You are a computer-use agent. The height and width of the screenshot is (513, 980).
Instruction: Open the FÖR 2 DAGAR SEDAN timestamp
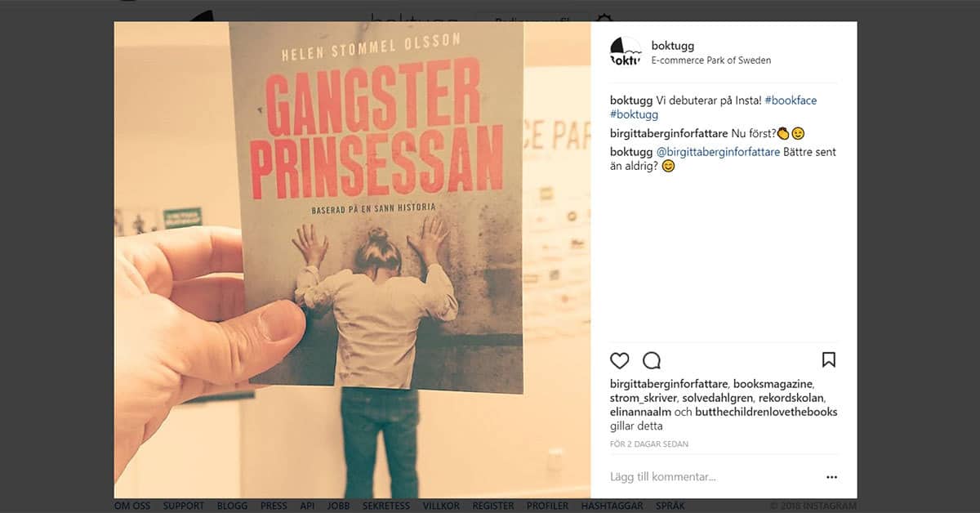tap(649, 444)
